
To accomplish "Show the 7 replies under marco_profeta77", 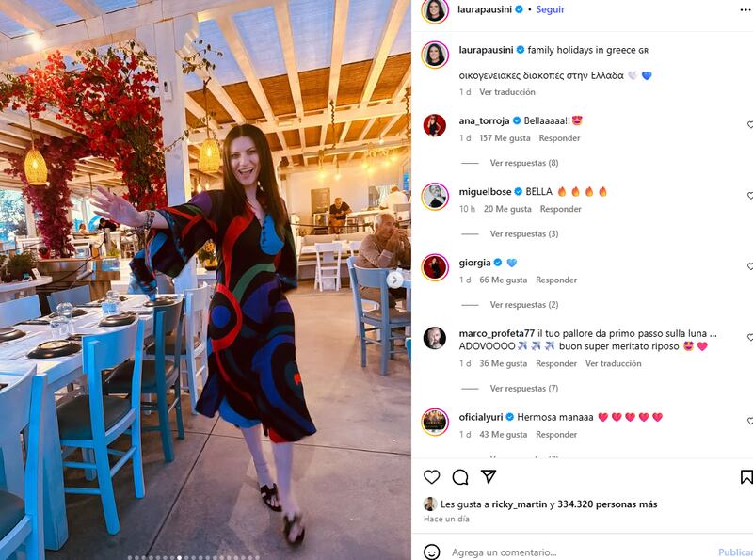I will pos(524,388).
